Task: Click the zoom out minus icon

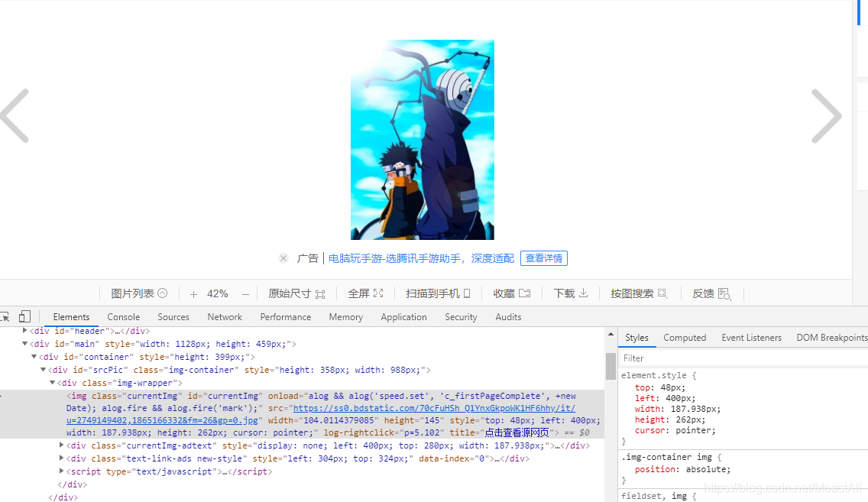Action: 244,293
